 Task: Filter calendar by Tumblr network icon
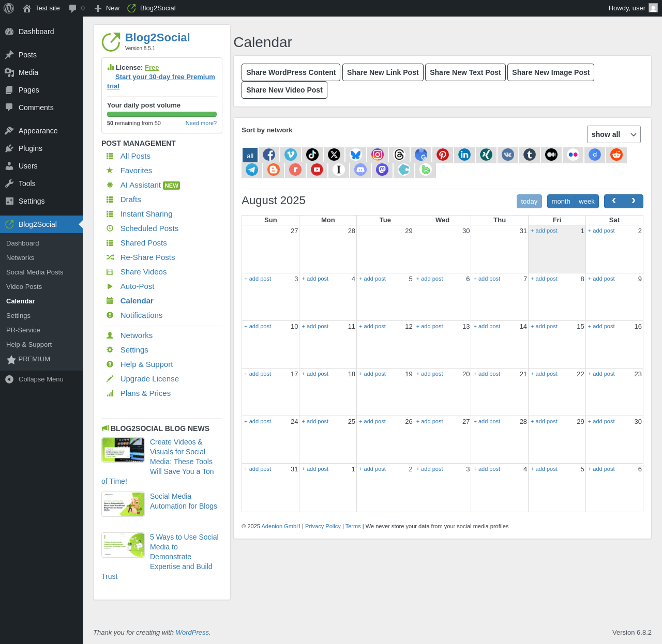[x=530, y=155]
